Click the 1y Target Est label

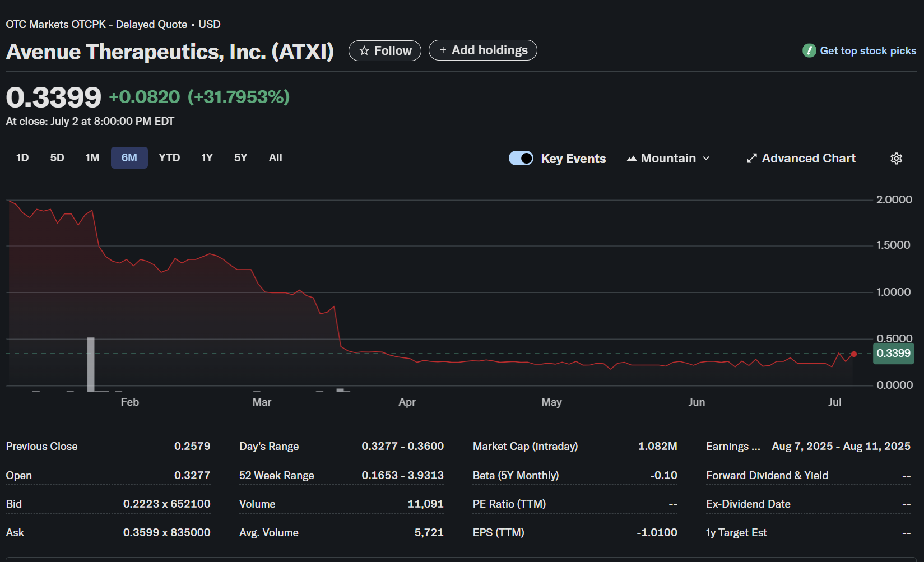(x=736, y=533)
